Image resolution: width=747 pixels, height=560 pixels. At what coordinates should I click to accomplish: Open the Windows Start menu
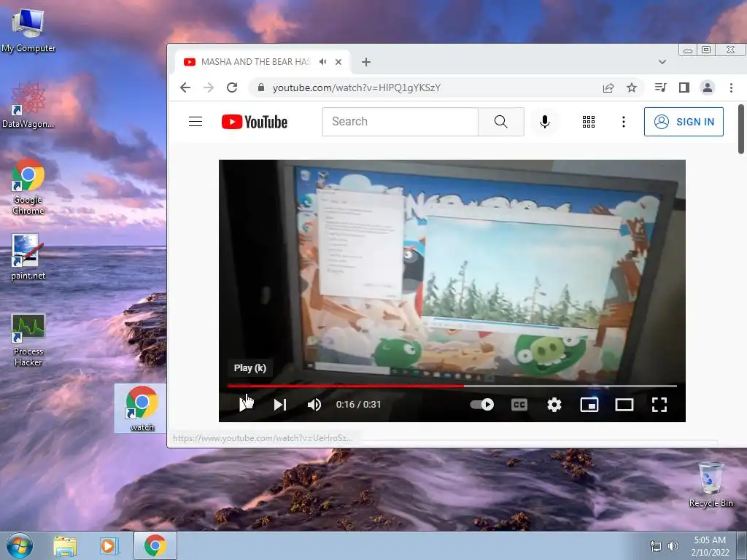point(19,545)
